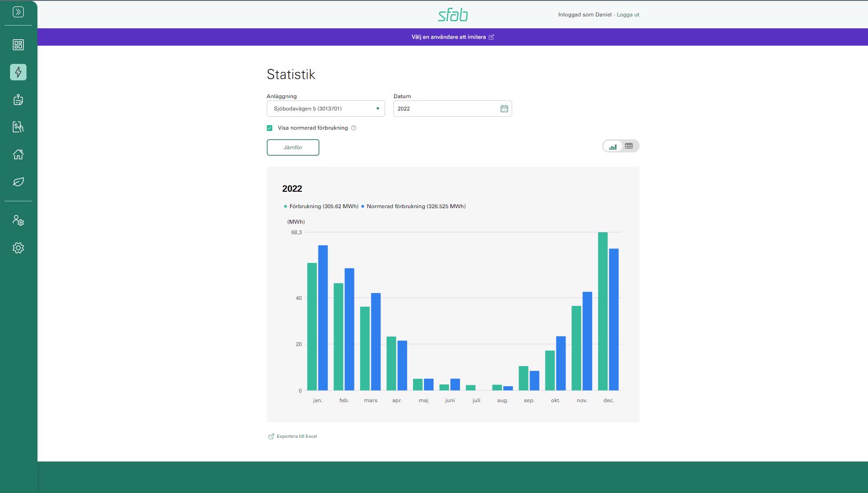The height and width of the screenshot is (493, 868).
Task: Open the Anläggning dropdown Sjöbodavägen 5
Action: [x=326, y=109]
